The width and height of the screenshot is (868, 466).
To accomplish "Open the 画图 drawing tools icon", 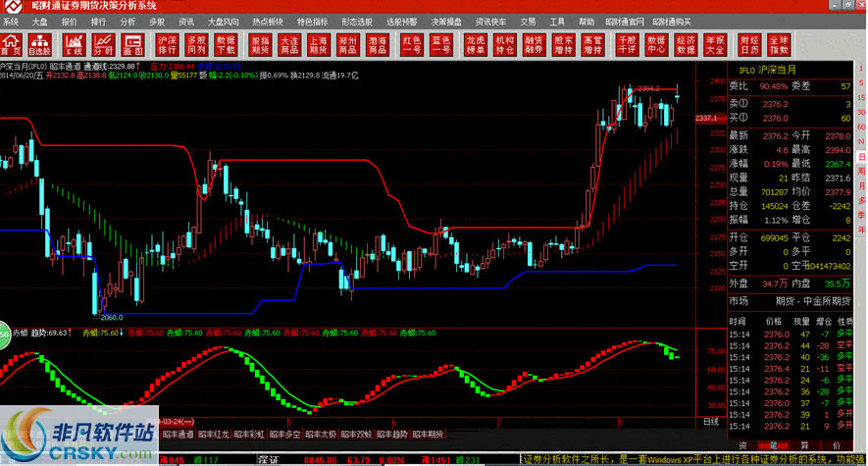I will tap(133, 45).
